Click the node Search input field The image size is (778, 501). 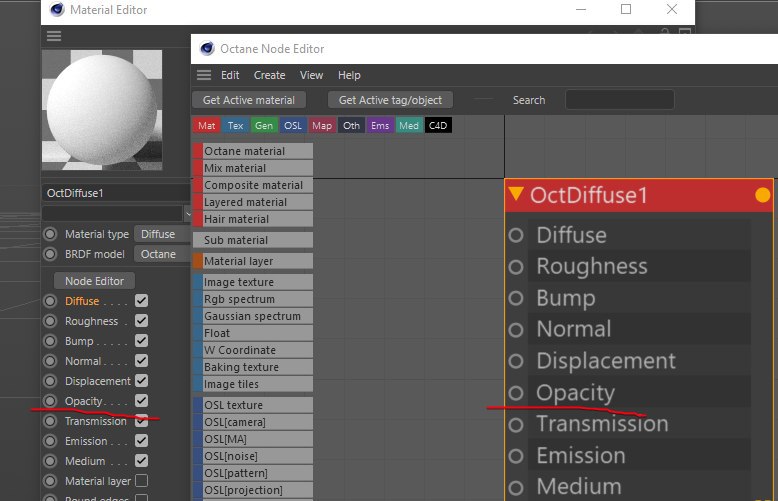click(x=620, y=100)
